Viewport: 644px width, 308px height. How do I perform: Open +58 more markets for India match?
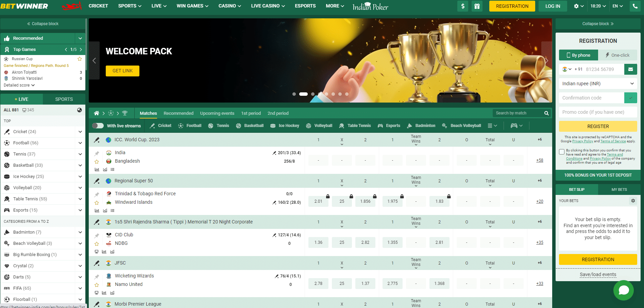pyautogui.click(x=540, y=160)
